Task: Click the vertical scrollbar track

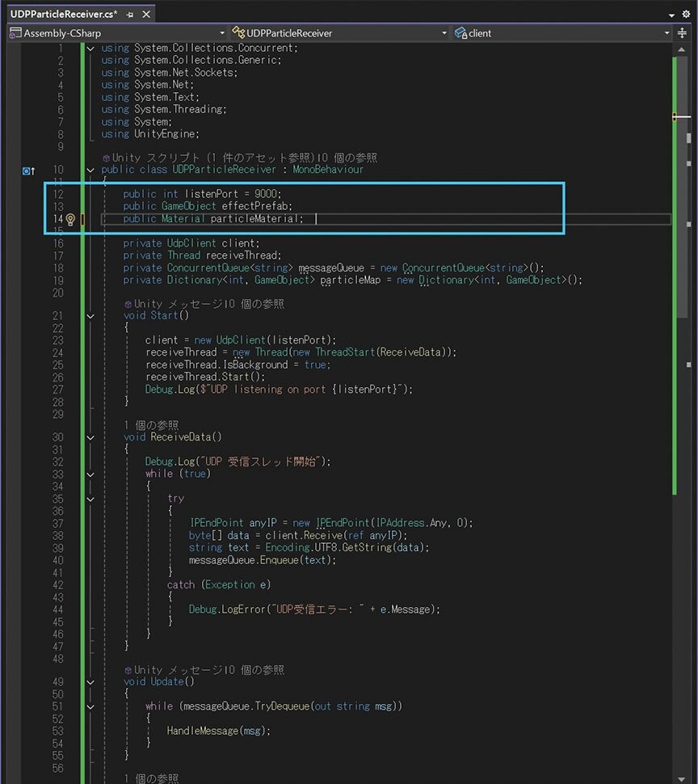Action: [683, 404]
